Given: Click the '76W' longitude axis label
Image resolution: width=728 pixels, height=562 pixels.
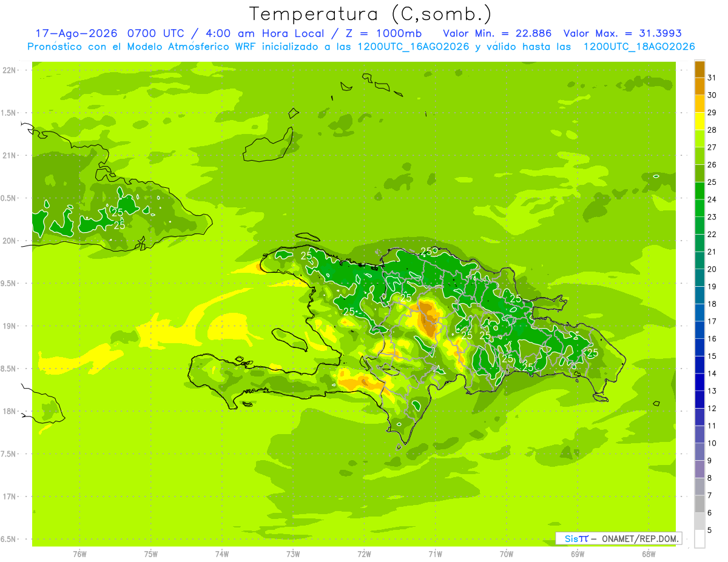Looking at the screenshot, I should pos(79,554).
